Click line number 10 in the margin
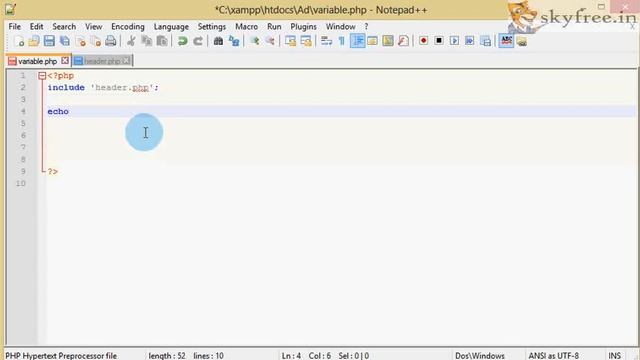640x360 pixels. click(21, 184)
